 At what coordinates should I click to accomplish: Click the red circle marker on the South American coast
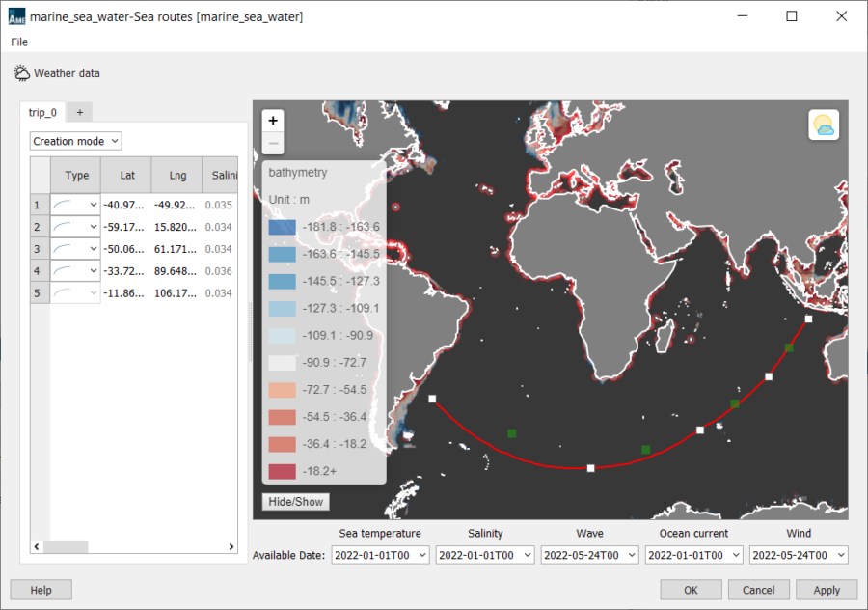394,207
